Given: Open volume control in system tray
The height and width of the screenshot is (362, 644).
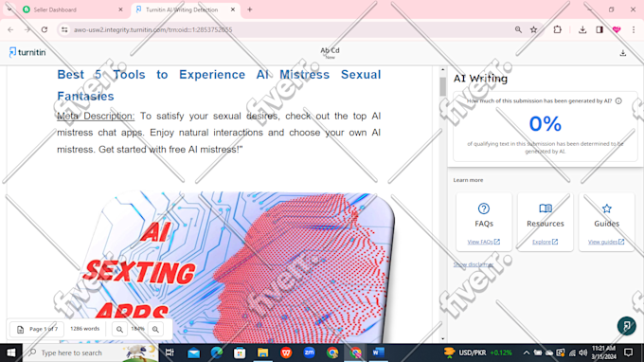Looking at the screenshot, I should pyautogui.click(x=582, y=353).
